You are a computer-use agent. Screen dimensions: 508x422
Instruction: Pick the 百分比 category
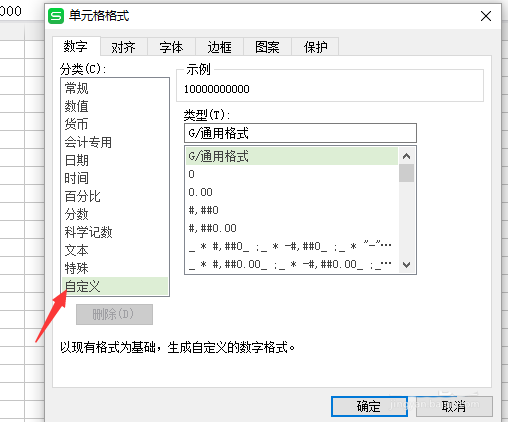(x=115, y=196)
